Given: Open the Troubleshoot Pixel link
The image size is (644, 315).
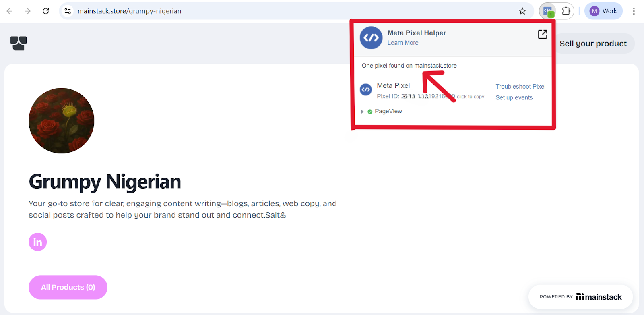Looking at the screenshot, I should [520, 87].
